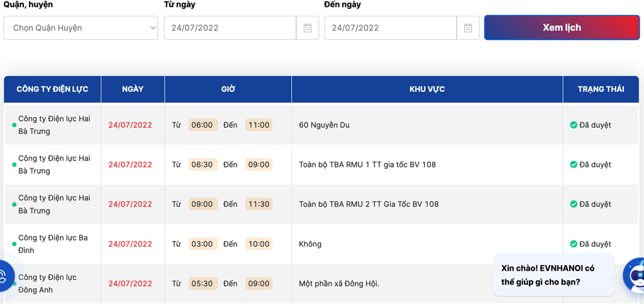Screen dimensions: 644x304
Task: Expand the Chọn Quận Huyện dropdown
Action: click(80, 28)
